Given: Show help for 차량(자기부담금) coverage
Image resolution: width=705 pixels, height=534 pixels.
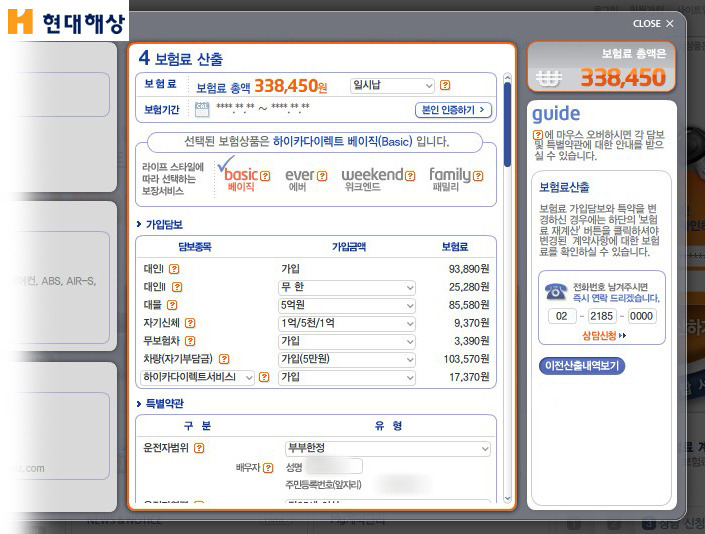Looking at the screenshot, I should 224,359.
